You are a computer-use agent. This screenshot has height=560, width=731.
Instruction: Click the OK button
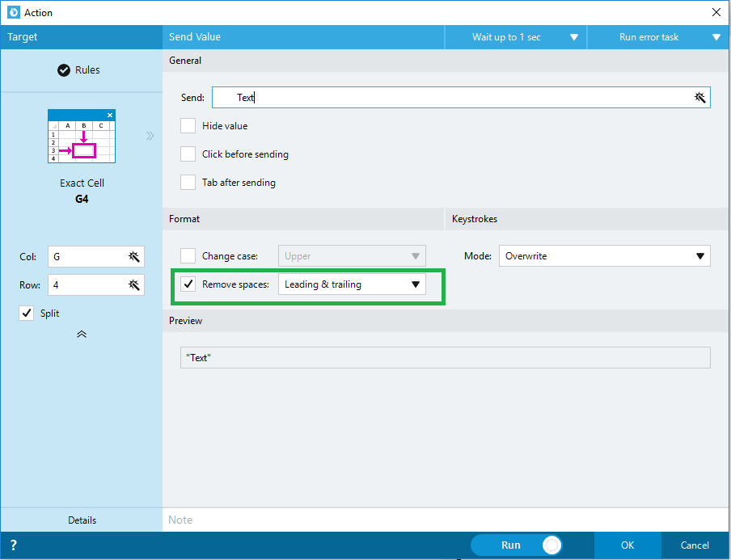(627, 545)
